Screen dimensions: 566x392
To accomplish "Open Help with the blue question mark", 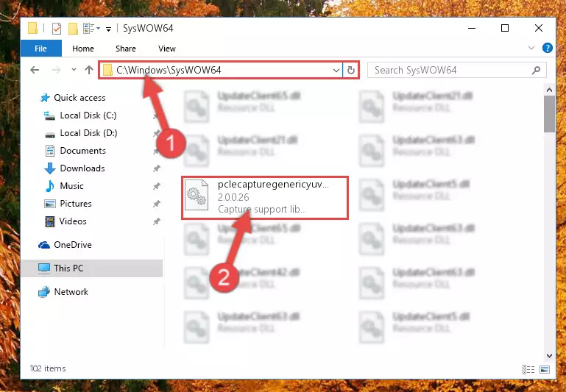I will click(x=547, y=48).
